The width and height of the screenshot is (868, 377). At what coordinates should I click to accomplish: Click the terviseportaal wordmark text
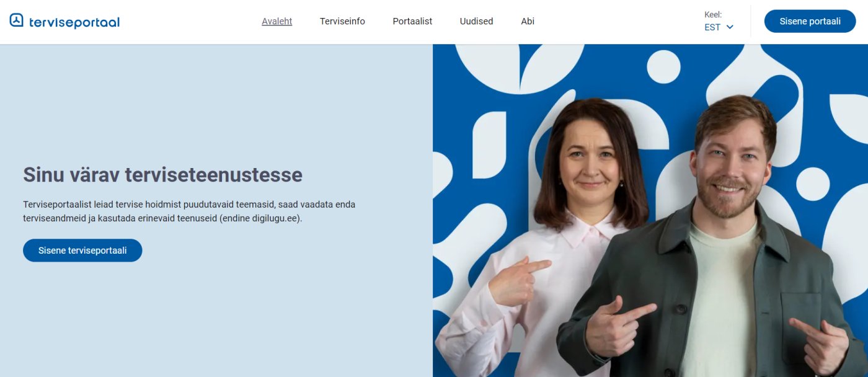click(74, 22)
